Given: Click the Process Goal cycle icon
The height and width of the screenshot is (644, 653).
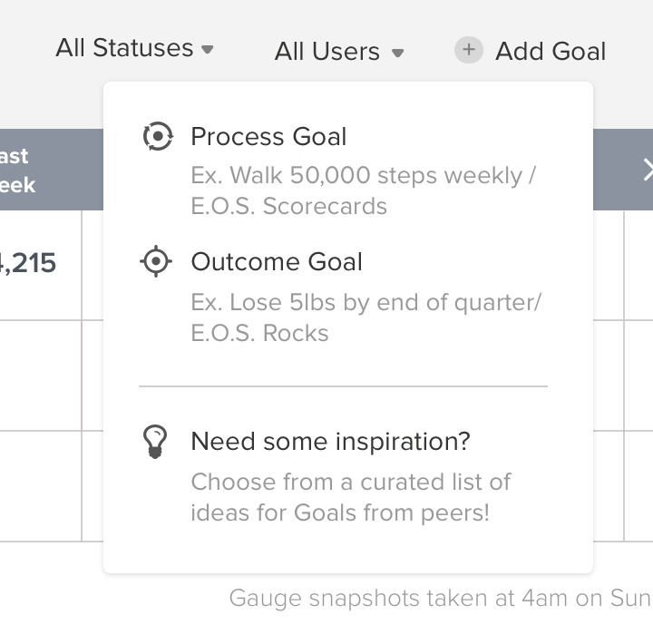Looking at the screenshot, I should tap(158, 136).
